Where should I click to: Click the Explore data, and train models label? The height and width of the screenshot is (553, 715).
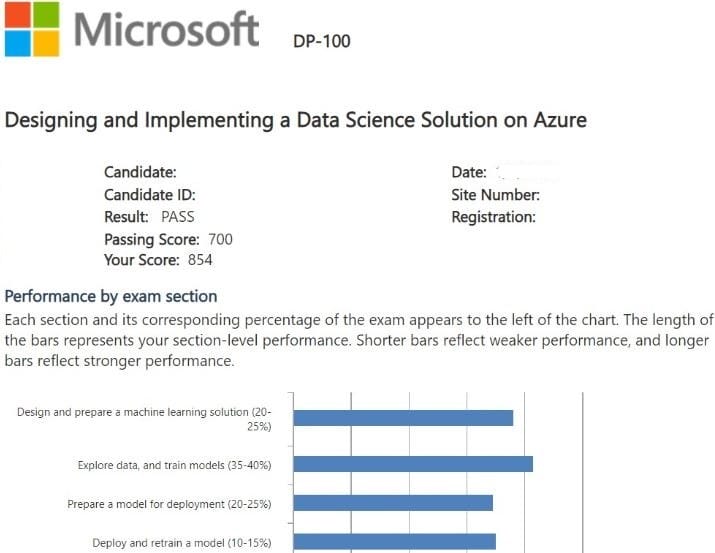pos(174,465)
